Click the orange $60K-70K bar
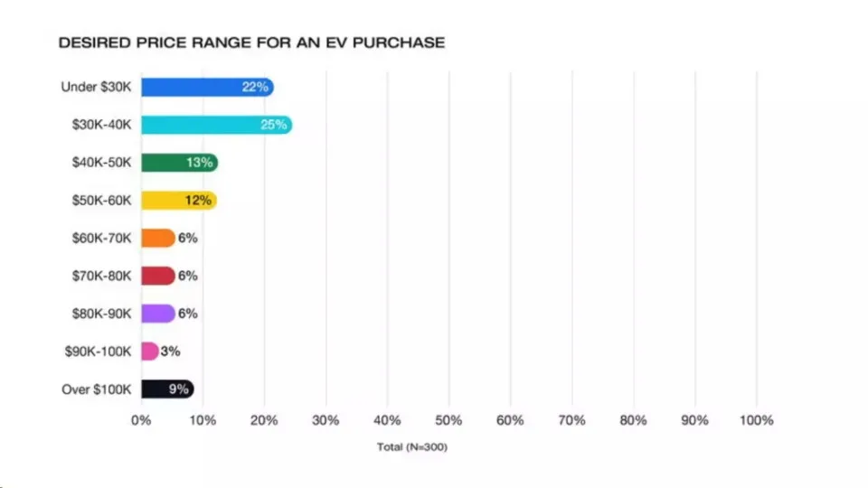Screen dimensions: 868x488 (157, 239)
